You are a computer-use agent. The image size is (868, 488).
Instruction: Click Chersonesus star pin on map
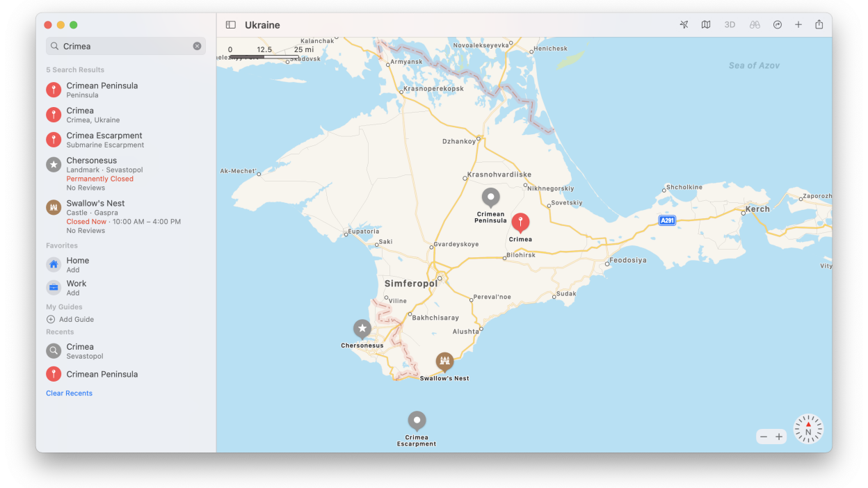coord(362,328)
